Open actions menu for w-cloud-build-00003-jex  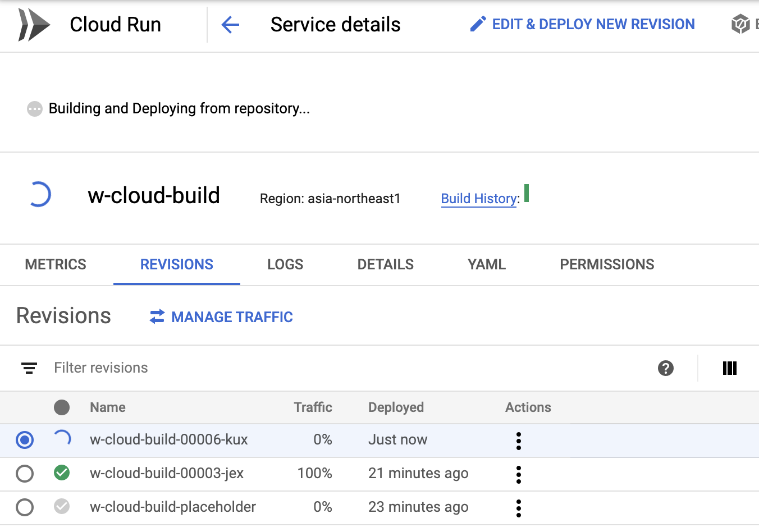[x=519, y=475]
